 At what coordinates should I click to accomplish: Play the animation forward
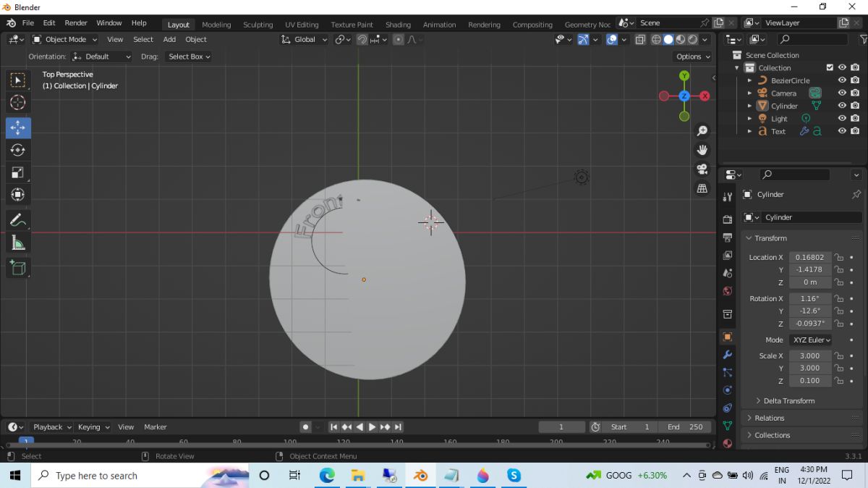(372, 427)
